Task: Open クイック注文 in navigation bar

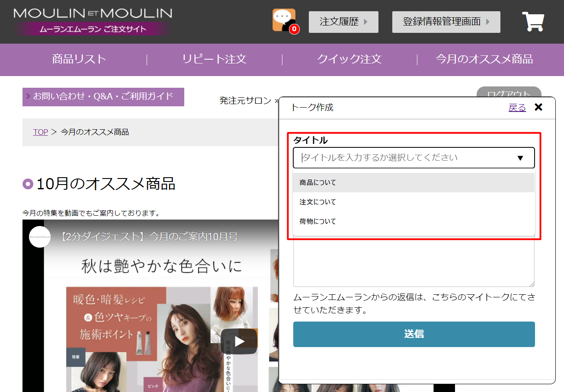Action: (x=349, y=59)
